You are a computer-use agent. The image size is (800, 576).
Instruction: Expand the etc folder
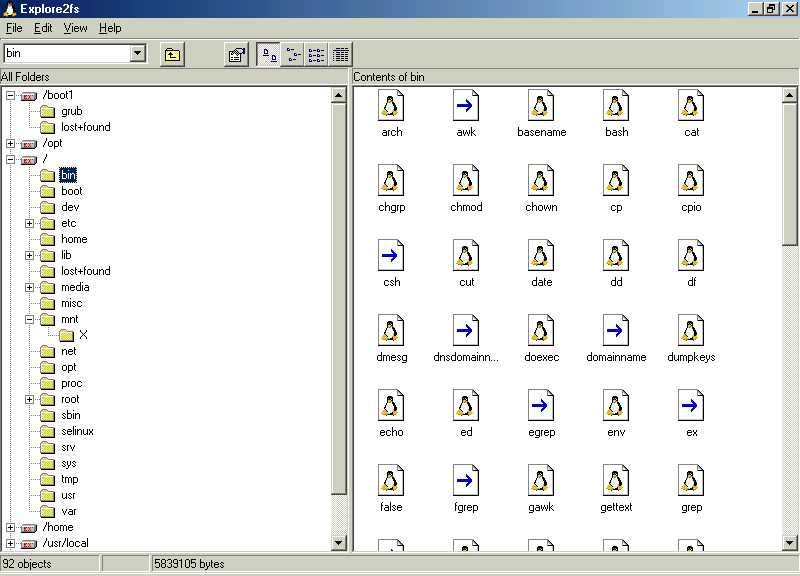point(30,223)
